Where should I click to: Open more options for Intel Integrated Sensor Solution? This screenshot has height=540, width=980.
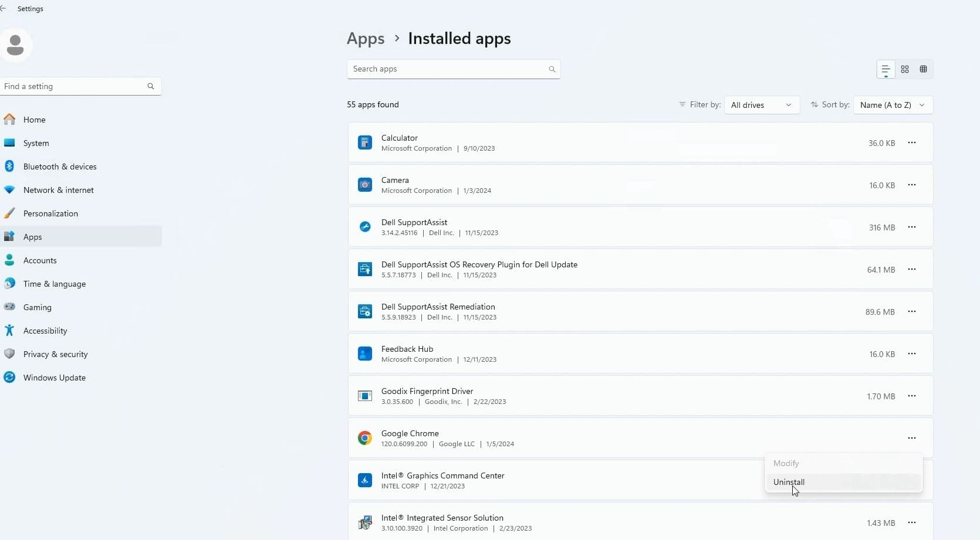pos(912,522)
